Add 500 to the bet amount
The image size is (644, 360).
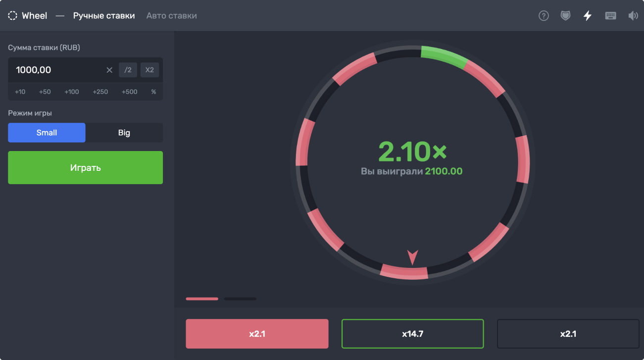coord(129,92)
